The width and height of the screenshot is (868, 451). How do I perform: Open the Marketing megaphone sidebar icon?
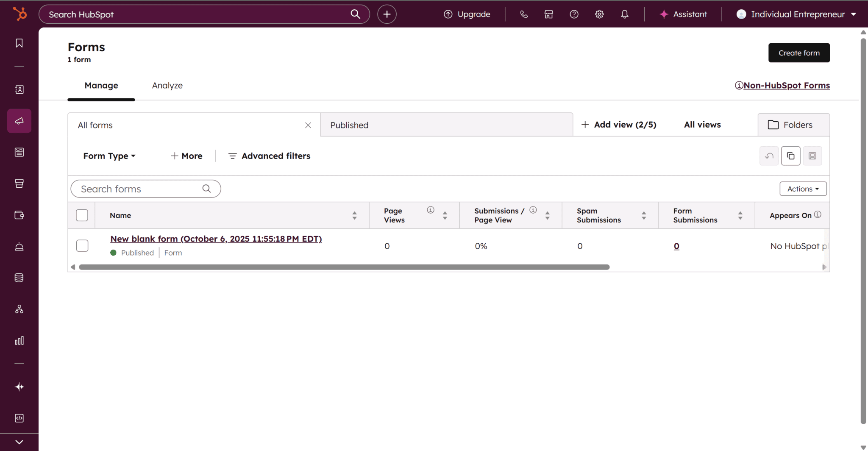click(19, 120)
